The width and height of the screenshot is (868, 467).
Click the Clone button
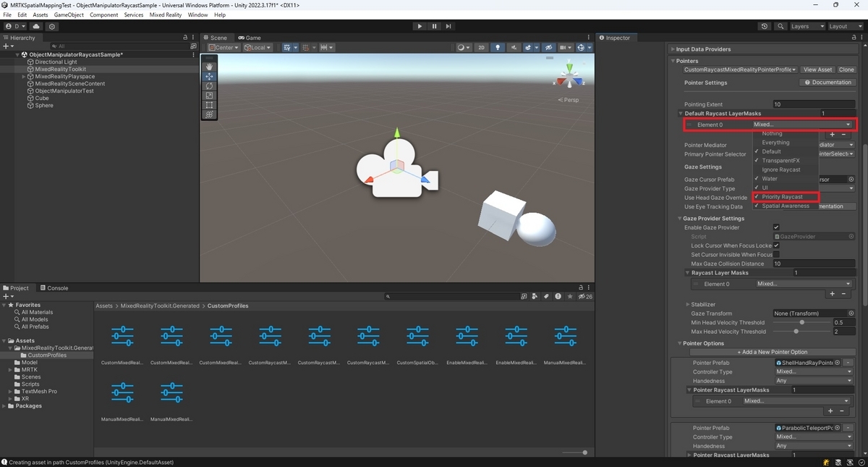[846, 70]
